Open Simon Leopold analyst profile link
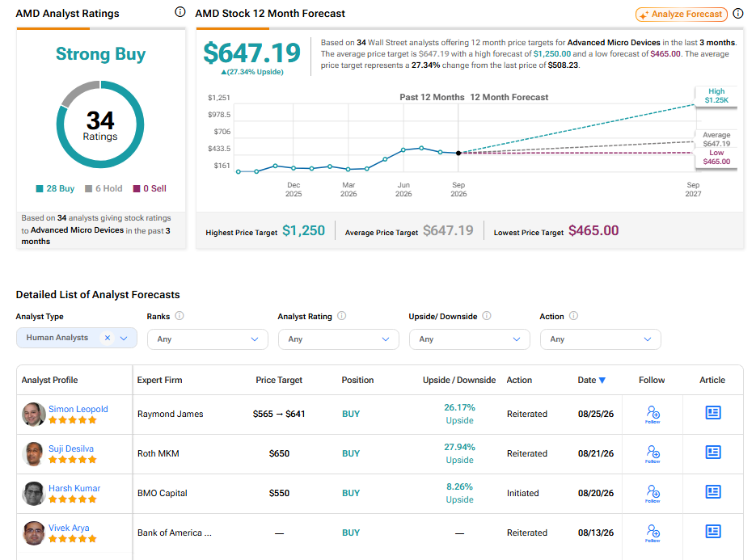This screenshot has width=756, height=560. pyautogui.click(x=78, y=409)
